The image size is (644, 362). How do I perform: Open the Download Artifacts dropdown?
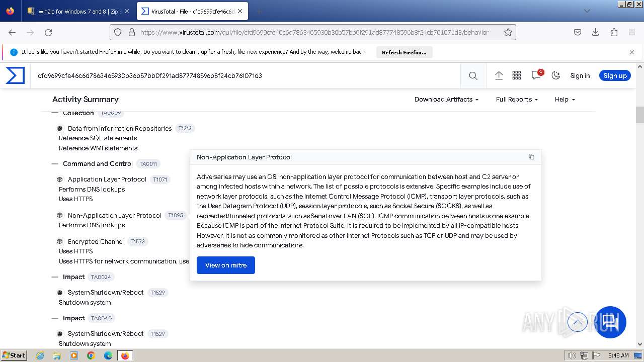[x=446, y=100]
